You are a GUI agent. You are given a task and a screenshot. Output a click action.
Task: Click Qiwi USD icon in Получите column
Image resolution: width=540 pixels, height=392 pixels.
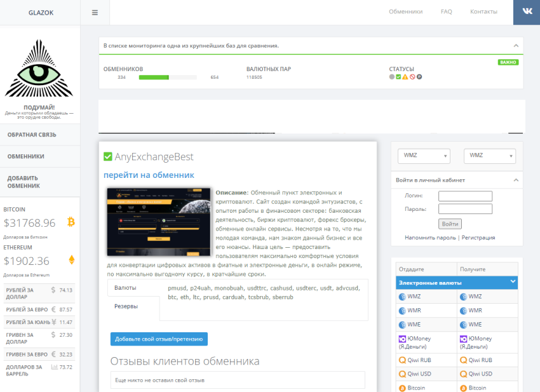tap(463, 374)
